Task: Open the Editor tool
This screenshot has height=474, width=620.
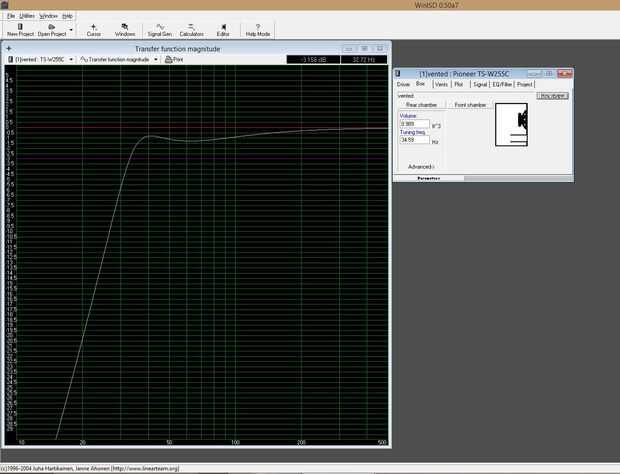Action: coord(223,29)
